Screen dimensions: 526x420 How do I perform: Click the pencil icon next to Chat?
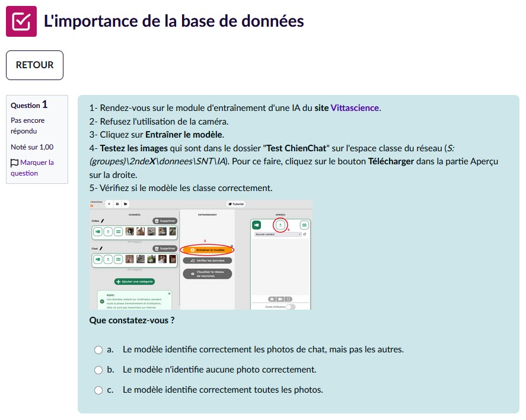(101, 248)
